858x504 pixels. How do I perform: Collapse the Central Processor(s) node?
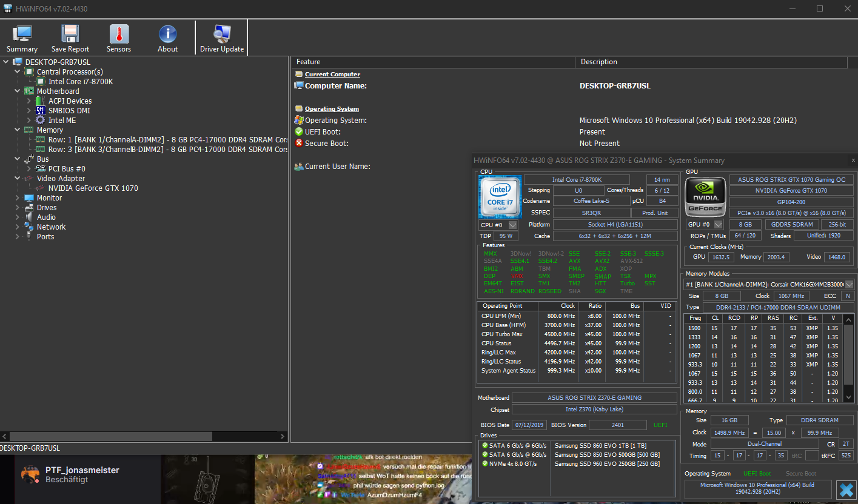coord(18,72)
